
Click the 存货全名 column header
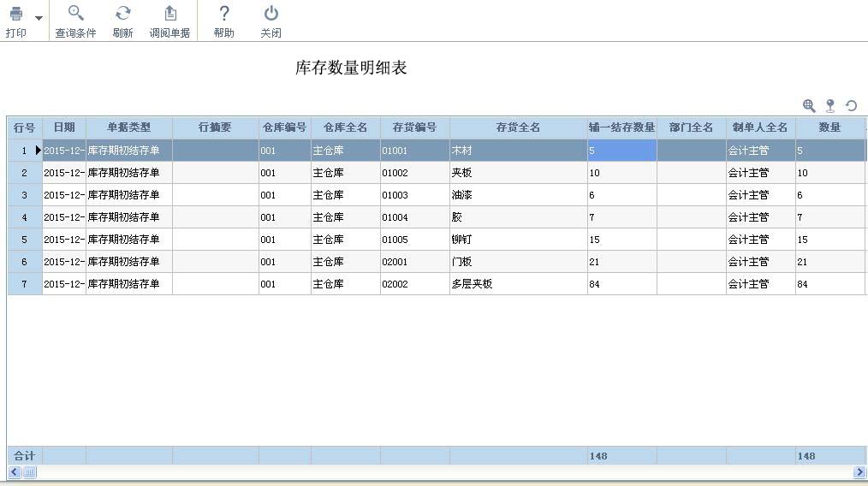pos(518,127)
